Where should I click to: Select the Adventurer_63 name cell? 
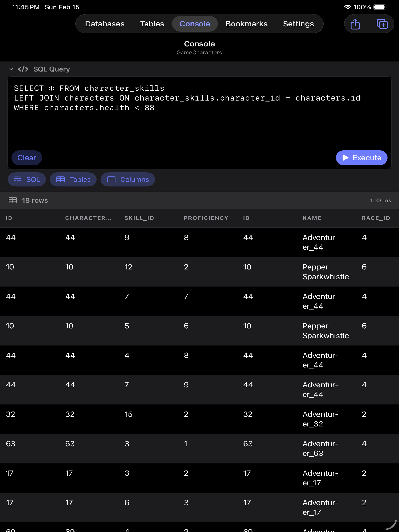(x=320, y=448)
